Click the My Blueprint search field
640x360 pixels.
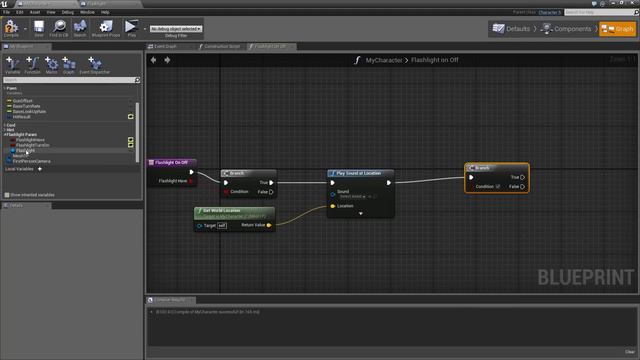(69, 80)
